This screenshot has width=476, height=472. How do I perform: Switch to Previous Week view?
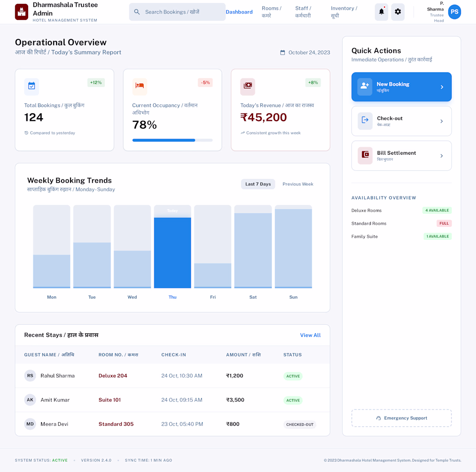tap(298, 184)
